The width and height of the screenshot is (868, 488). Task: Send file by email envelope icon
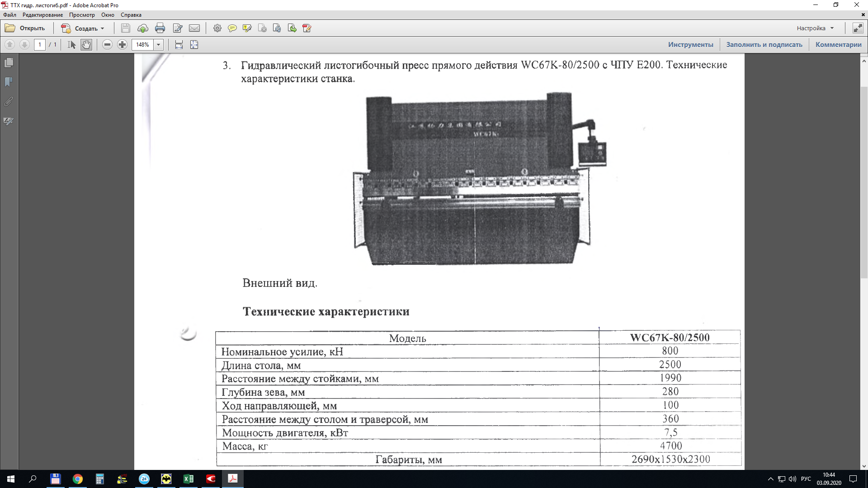click(x=194, y=28)
